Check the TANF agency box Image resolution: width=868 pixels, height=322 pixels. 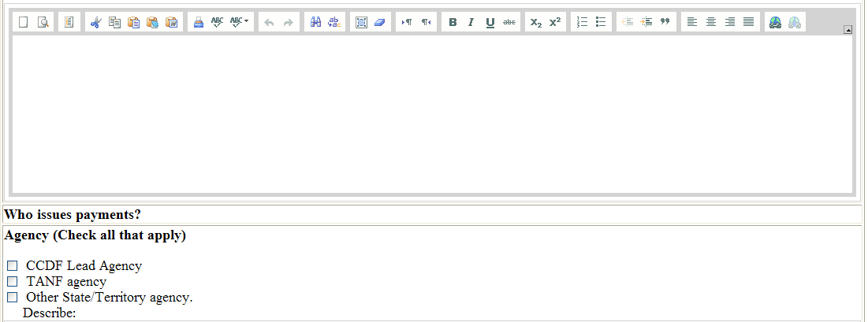point(12,282)
